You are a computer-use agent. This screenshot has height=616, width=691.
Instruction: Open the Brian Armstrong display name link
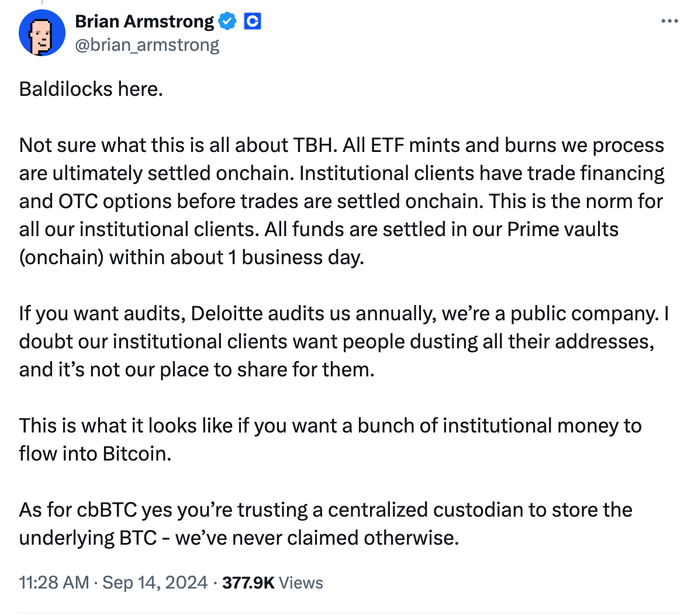(144, 22)
